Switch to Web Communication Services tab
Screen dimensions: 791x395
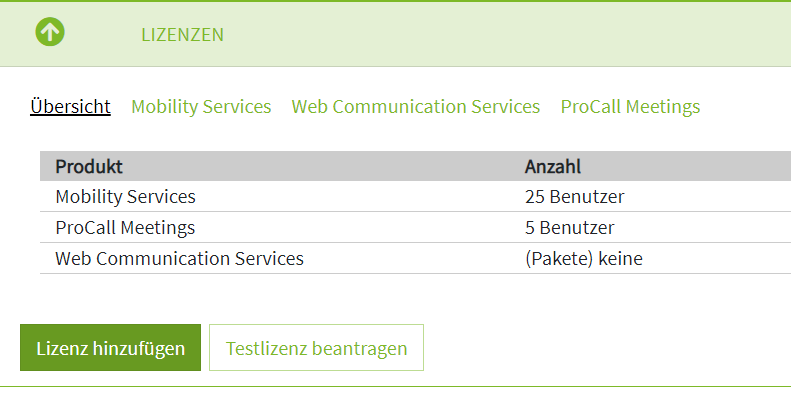pyautogui.click(x=416, y=106)
